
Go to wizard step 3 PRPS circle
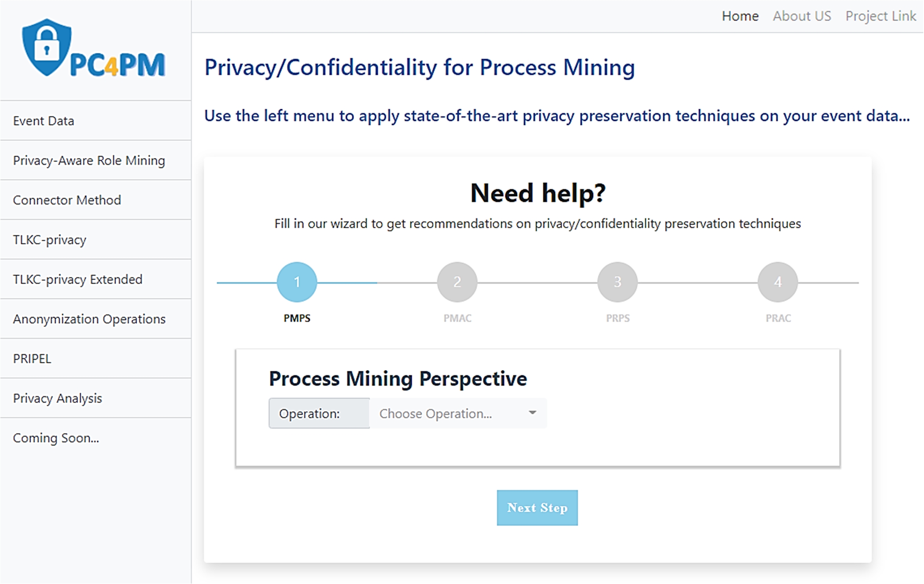click(x=617, y=282)
